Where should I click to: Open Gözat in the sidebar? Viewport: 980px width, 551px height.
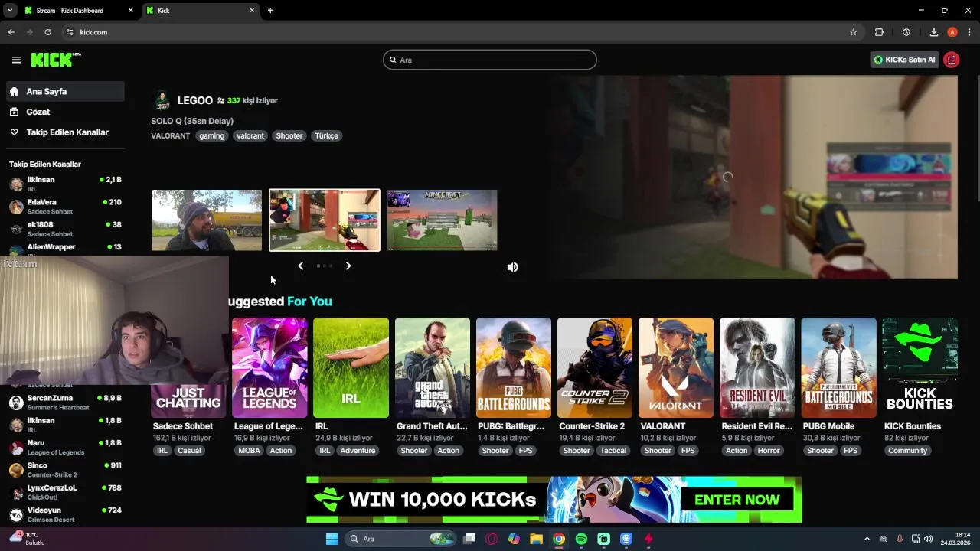point(65,112)
